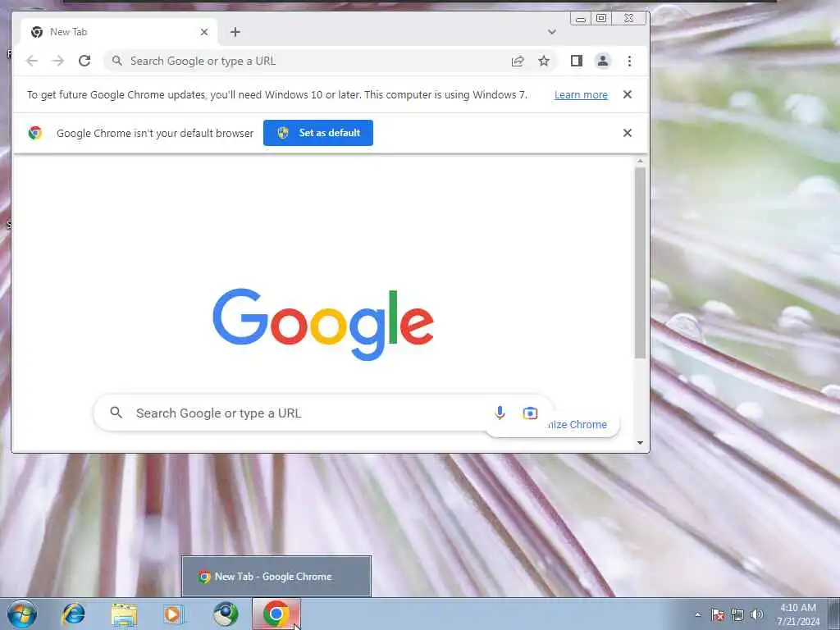The height and width of the screenshot is (630, 840).
Task: Expand the tab search dropdown arrow
Action: 552,32
